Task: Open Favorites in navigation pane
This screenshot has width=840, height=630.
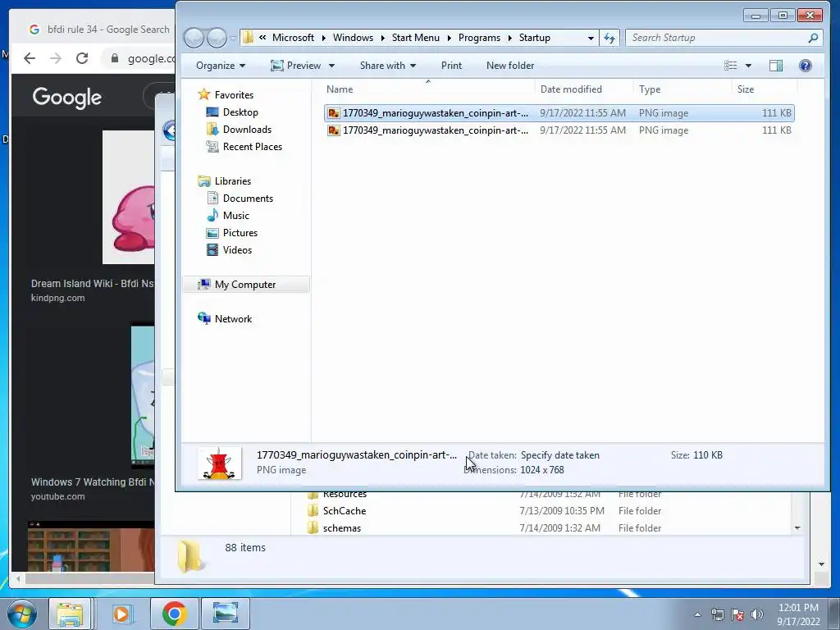Action: tap(234, 95)
